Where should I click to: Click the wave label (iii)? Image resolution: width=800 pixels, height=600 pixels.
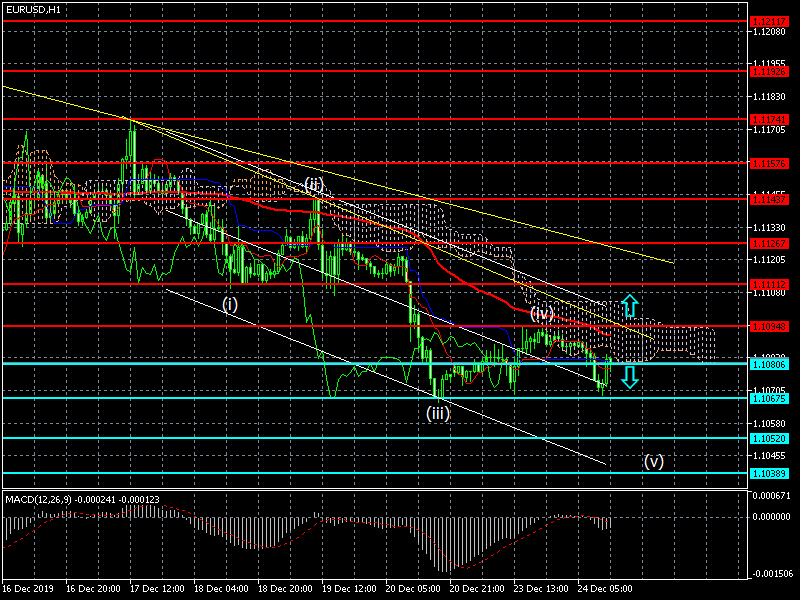click(438, 413)
